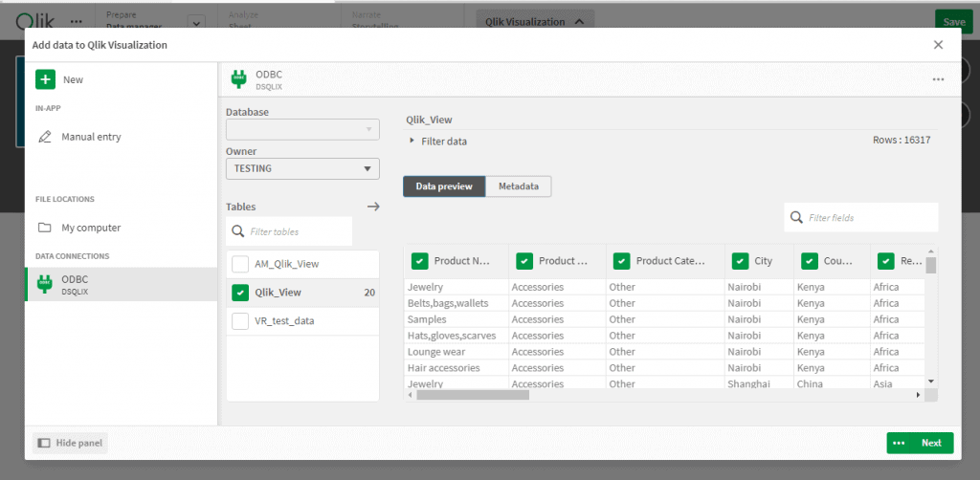Image resolution: width=980 pixels, height=480 pixels.
Task: Open the connection options three-dot menu
Action: point(938,80)
